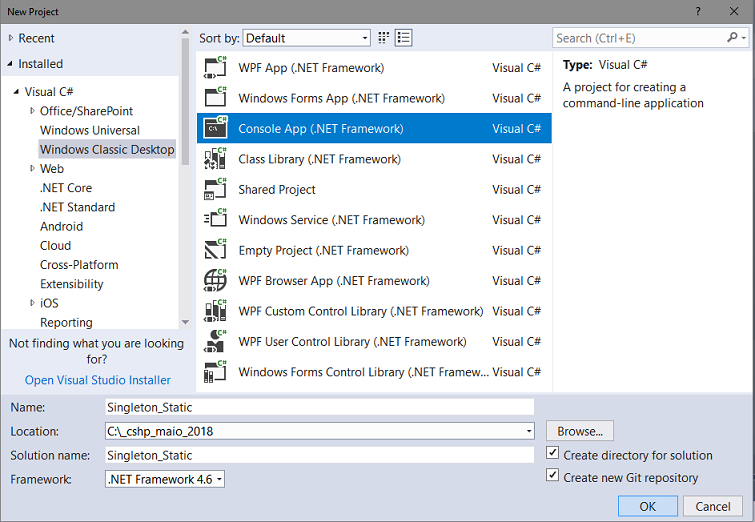
Task: Click the Windows Service template icon
Action: pos(215,220)
